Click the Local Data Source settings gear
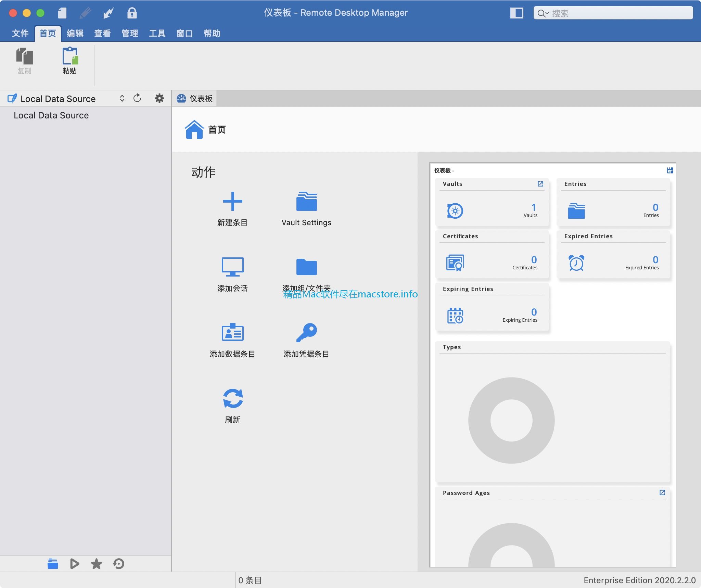701x588 pixels. point(158,98)
